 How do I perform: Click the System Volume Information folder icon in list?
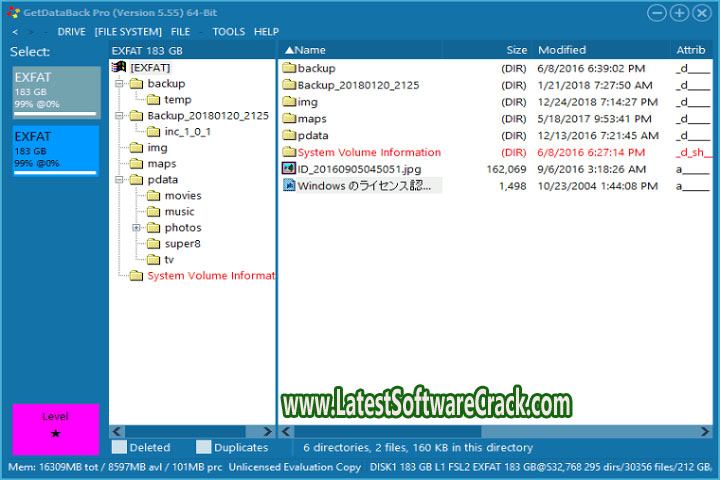click(x=289, y=153)
